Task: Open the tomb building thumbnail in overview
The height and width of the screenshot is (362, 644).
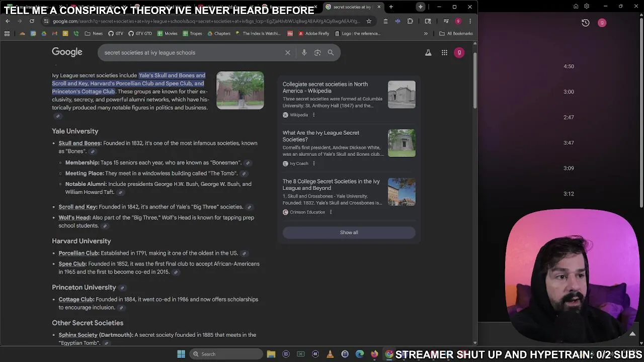Action: (x=240, y=90)
